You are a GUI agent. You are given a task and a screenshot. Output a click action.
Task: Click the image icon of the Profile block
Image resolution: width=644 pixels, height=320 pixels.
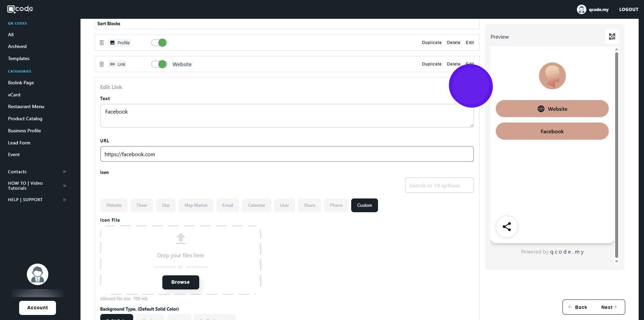point(112,43)
